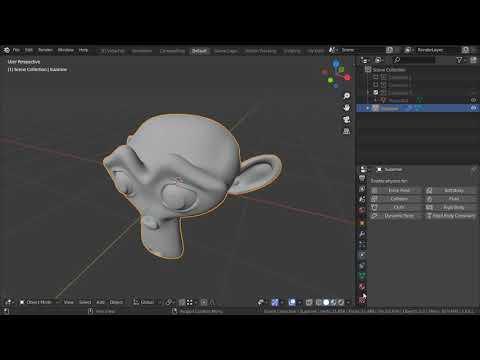Enable Soft Body physics
The image size is (480, 360).
click(x=451, y=190)
